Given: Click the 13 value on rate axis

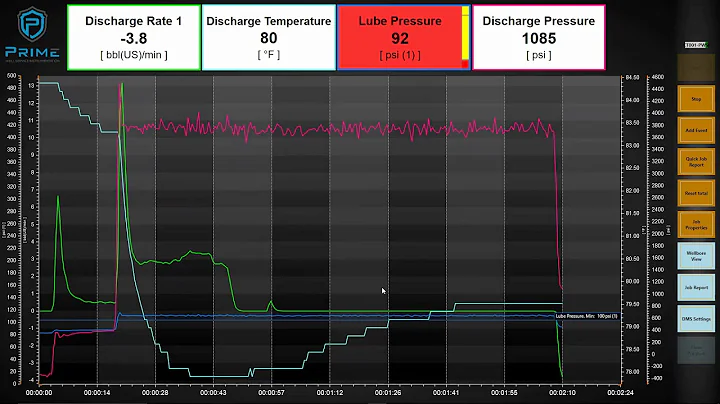Looking at the screenshot, I should point(31,86).
